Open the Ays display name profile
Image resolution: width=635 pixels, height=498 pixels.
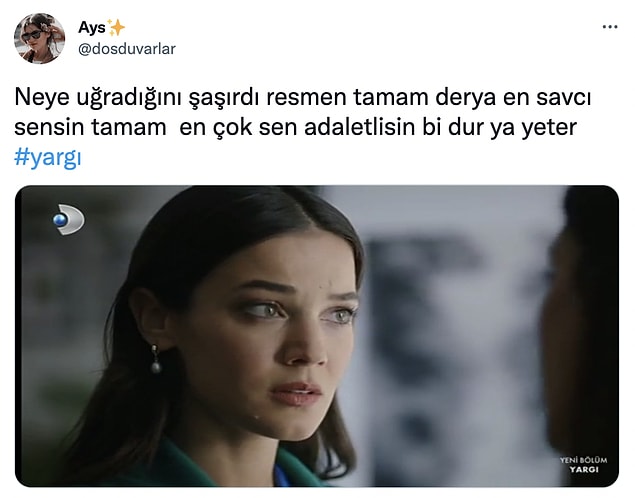[92, 28]
